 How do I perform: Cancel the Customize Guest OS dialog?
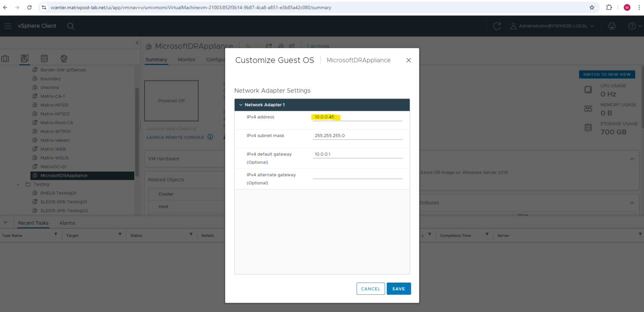pos(370,288)
